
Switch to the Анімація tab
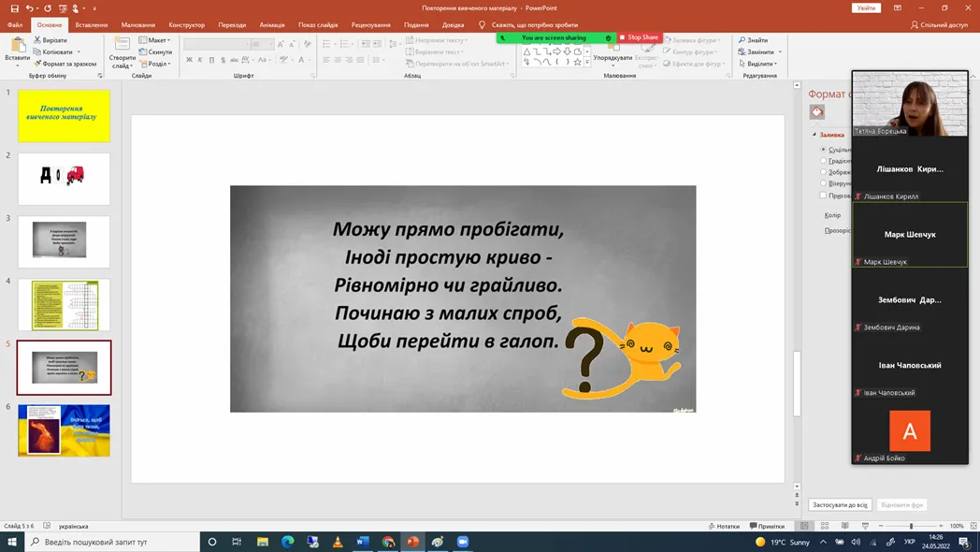272,25
